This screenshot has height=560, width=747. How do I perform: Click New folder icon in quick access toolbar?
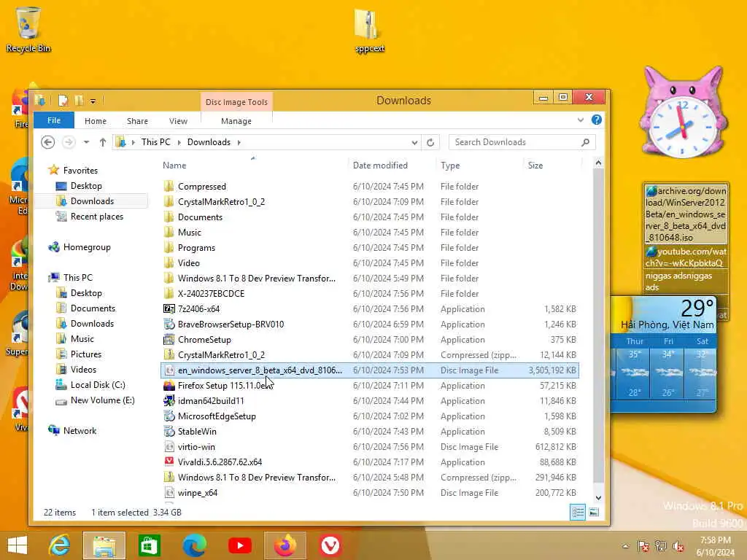click(x=79, y=101)
